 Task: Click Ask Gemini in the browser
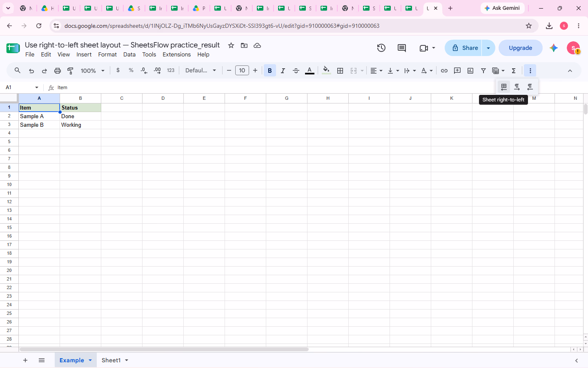[502, 8]
